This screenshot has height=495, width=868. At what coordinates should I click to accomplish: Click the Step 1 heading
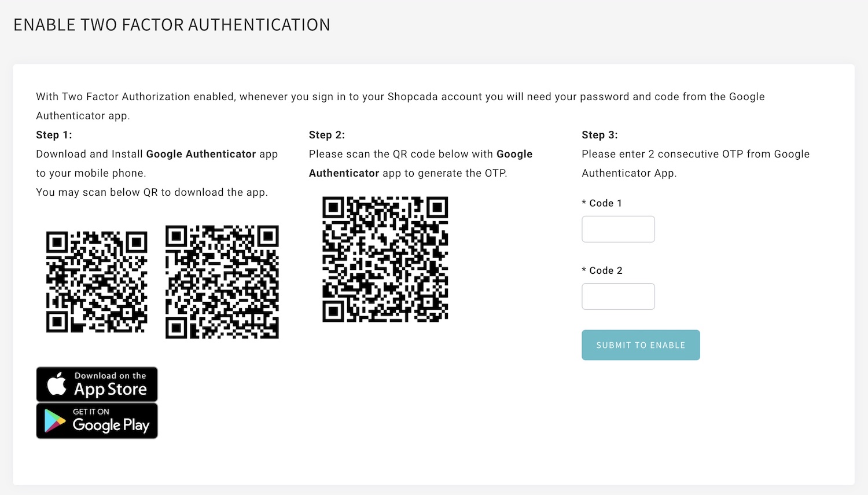click(x=54, y=135)
